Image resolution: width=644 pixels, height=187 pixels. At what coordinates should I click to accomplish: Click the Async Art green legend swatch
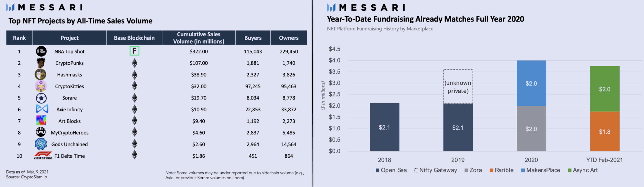point(569,170)
